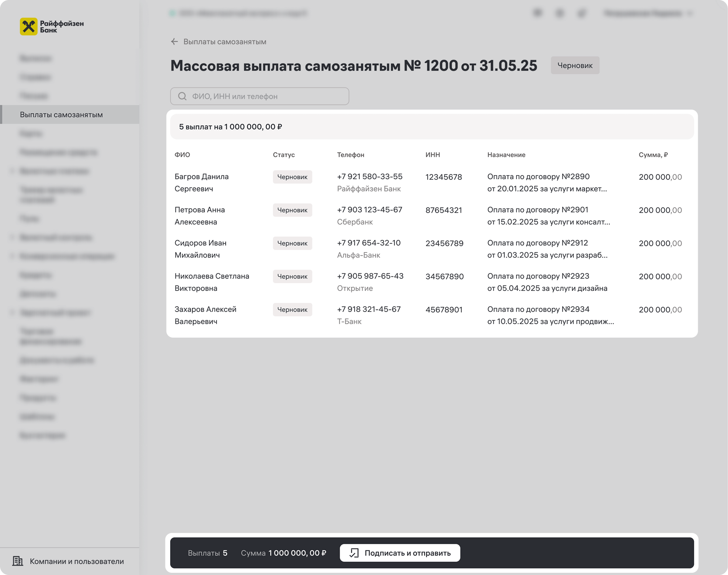Select Выплаты самозанятым in sidebar

[61, 115]
